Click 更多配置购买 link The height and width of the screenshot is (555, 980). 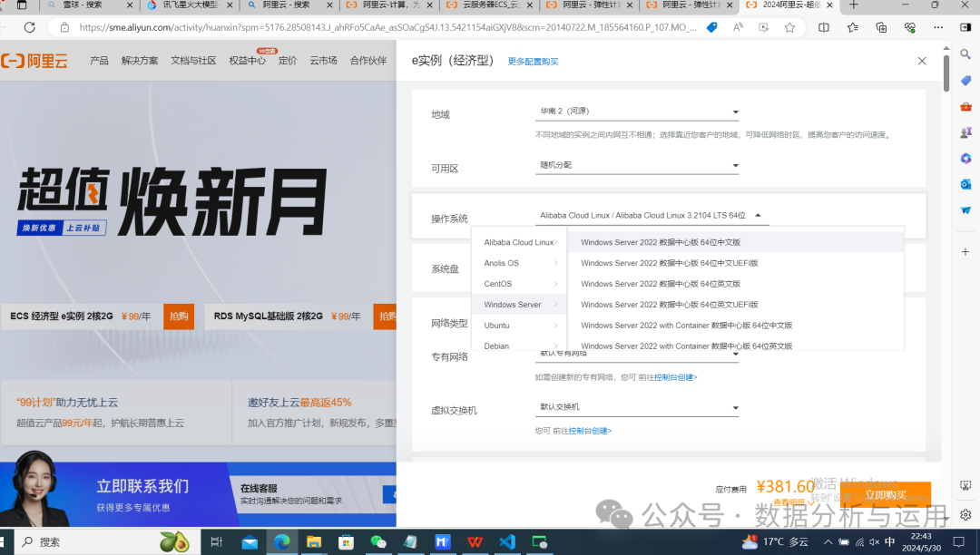(534, 61)
